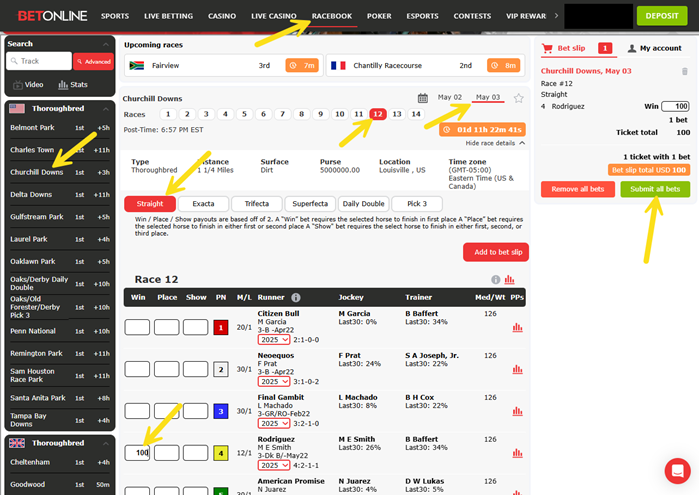Open the Racebook section
Image resolution: width=699 pixels, height=496 pixels.
pyautogui.click(x=332, y=16)
